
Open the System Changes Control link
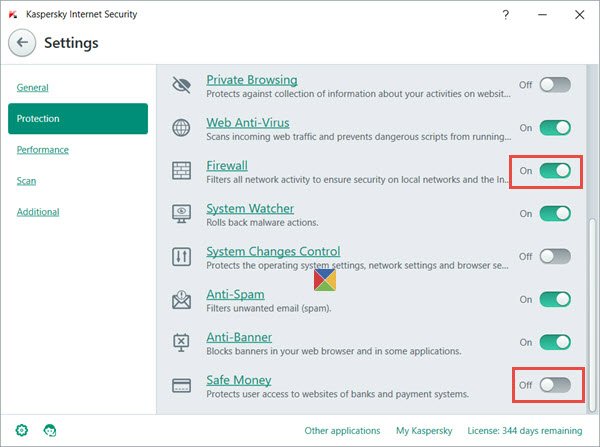[273, 251]
